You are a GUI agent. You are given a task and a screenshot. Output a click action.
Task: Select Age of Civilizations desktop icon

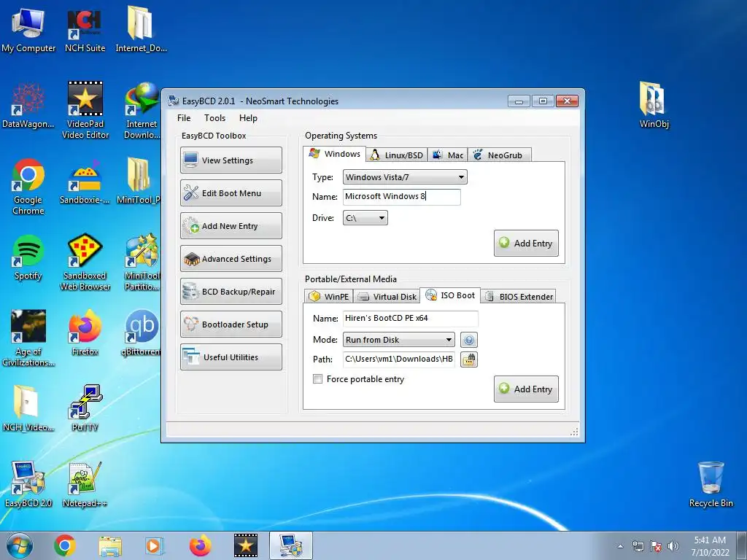28,338
